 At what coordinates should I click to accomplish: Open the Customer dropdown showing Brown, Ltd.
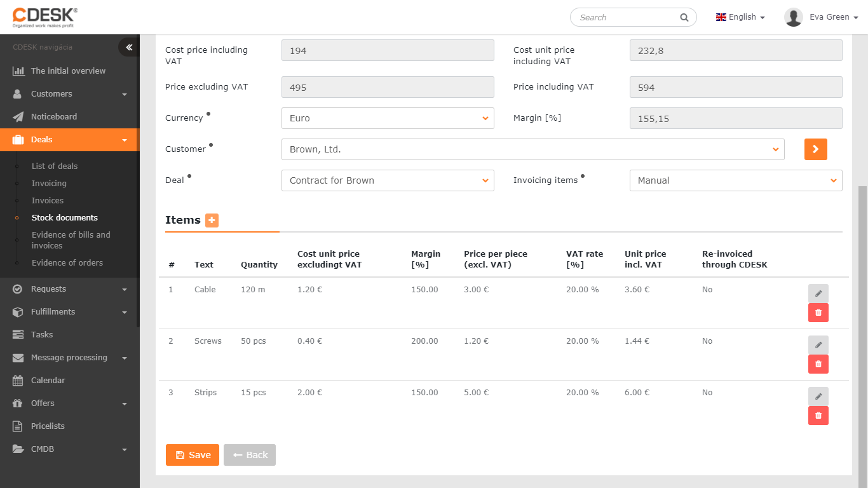(533, 149)
